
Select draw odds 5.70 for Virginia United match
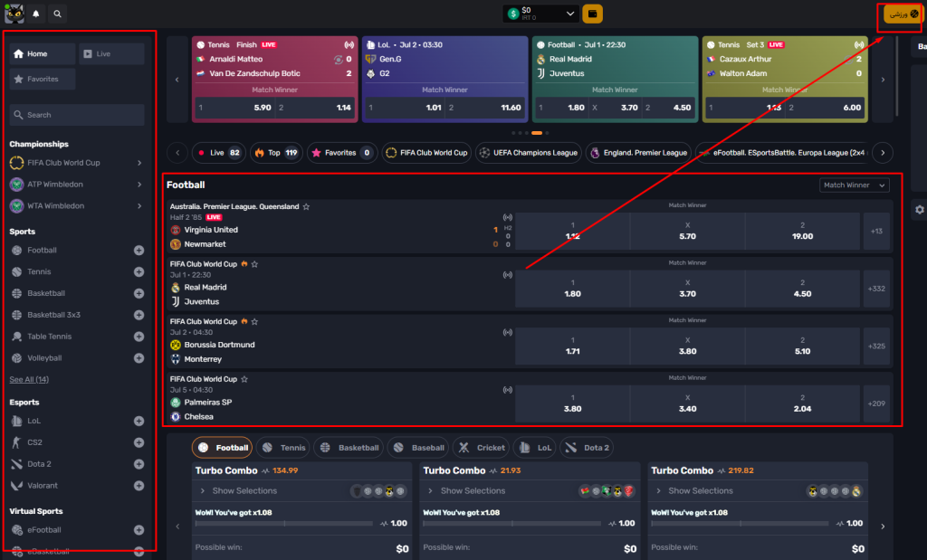coord(688,231)
